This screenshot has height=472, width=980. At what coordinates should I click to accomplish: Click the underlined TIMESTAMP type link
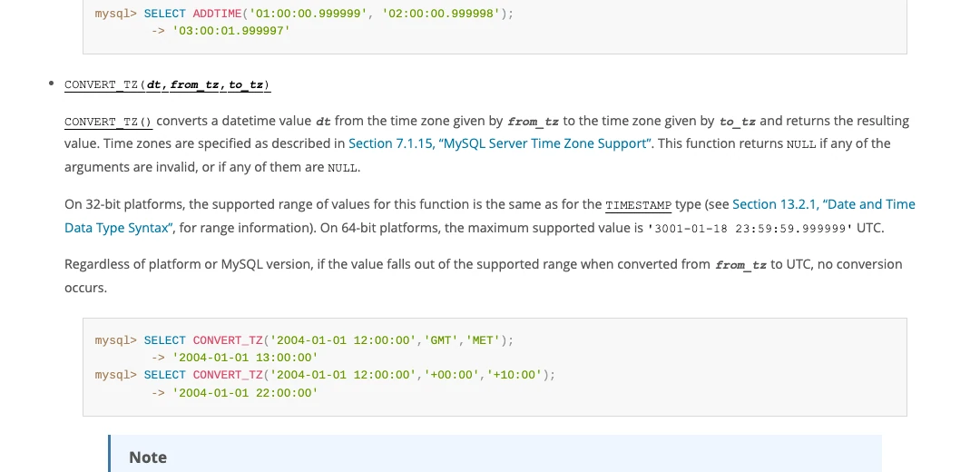point(638,205)
